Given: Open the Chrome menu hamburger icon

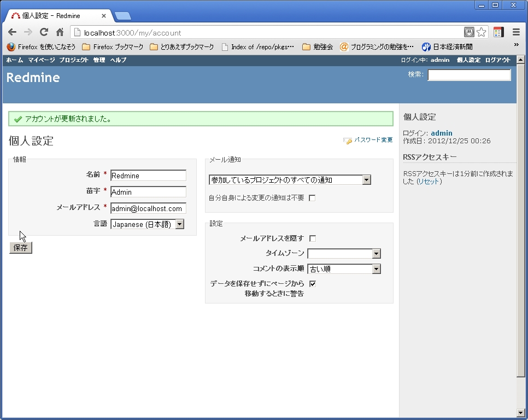Looking at the screenshot, I should tap(516, 32).
